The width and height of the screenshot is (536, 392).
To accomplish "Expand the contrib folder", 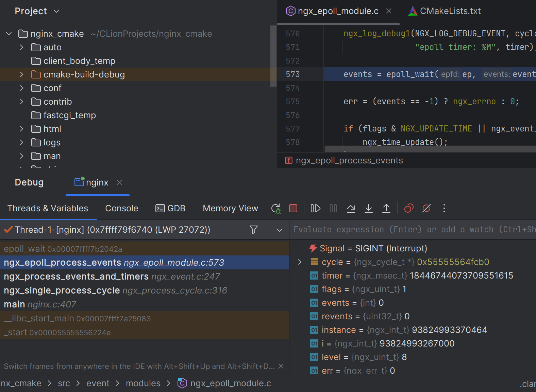I will coord(22,102).
